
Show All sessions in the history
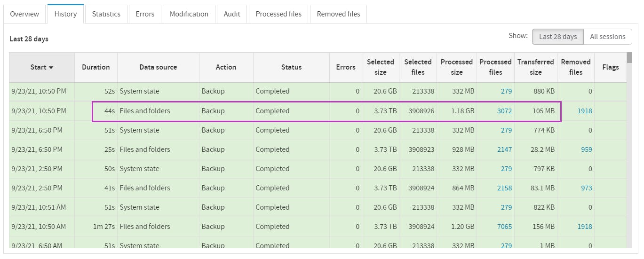click(x=607, y=37)
